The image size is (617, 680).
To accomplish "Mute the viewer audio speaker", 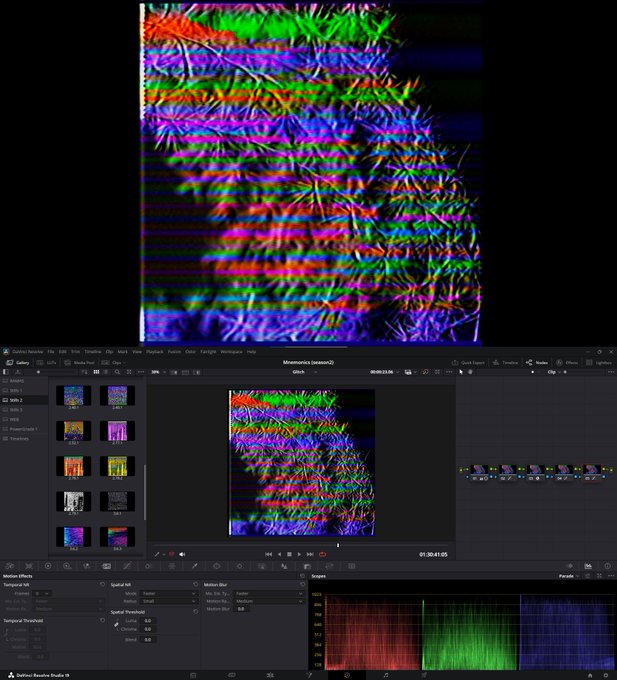I will (x=182, y=554).
